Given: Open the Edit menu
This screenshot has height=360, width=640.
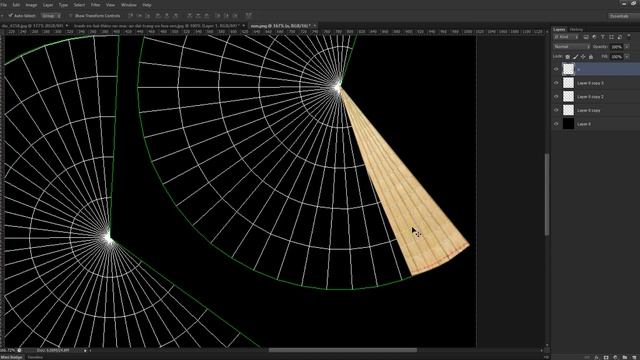Looking at the screenshot, I should 16,5.
